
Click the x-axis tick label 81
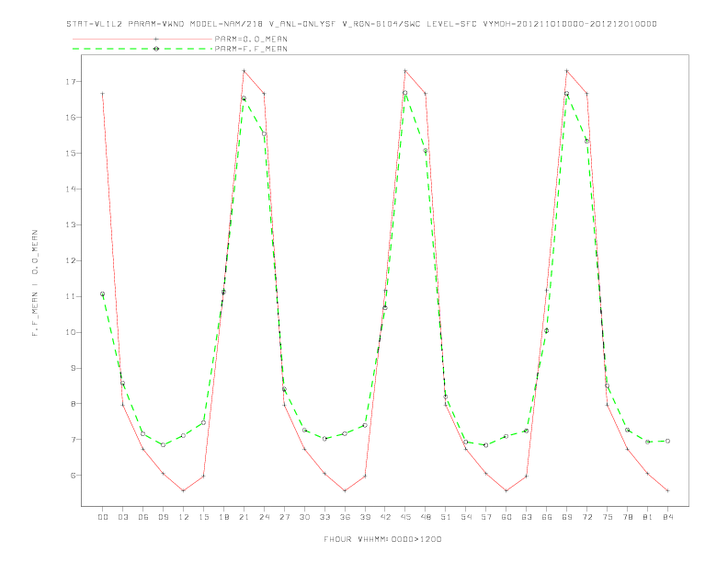tap(648, 517)
